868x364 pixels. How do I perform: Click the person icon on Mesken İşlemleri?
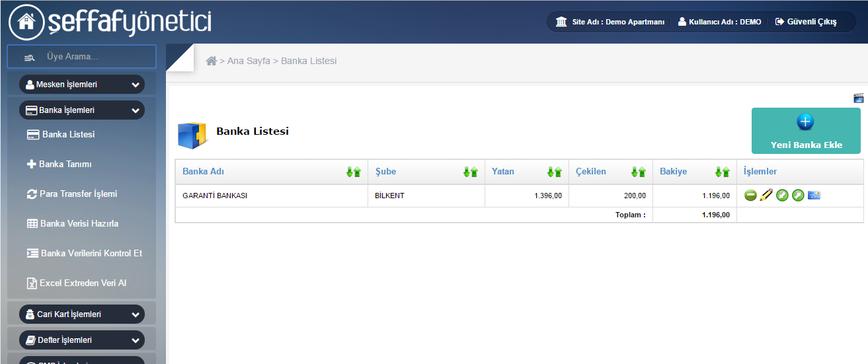[x=30, y=85]
